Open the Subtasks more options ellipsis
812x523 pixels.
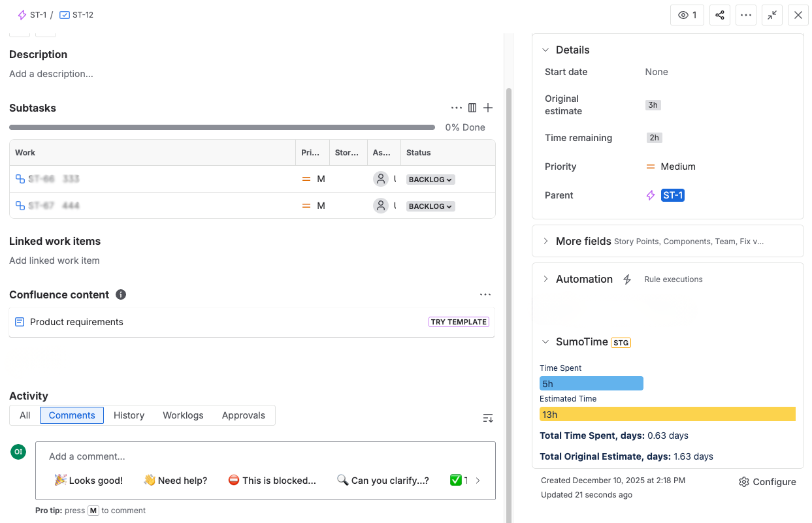coord(456,108)
